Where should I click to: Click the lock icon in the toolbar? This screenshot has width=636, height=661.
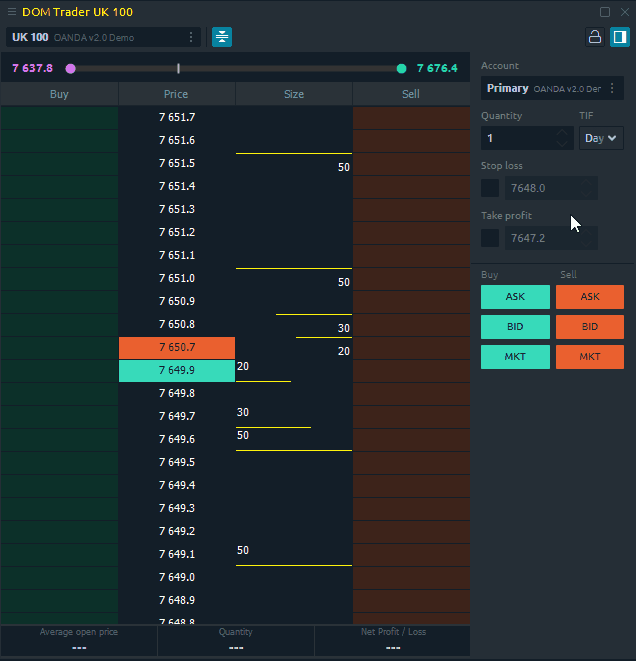click(x=595, y=37)
